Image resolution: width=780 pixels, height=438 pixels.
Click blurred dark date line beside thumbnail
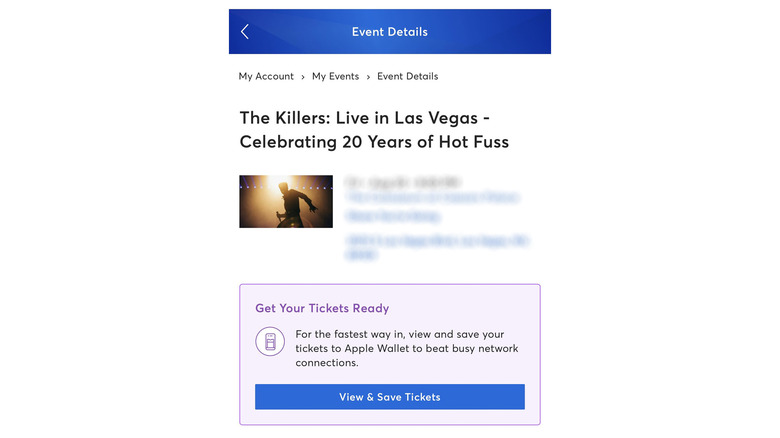pos(402,183)
